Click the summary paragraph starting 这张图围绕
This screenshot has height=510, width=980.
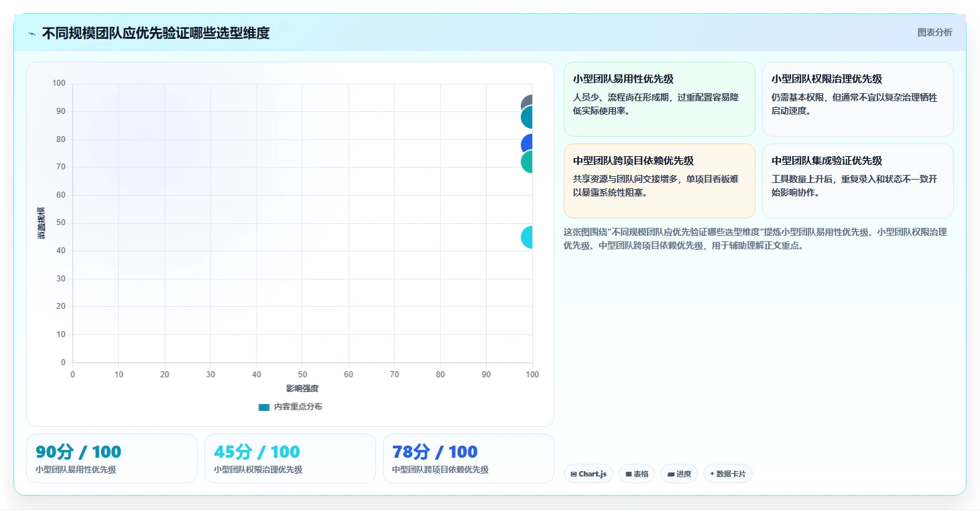coord(755,239)
